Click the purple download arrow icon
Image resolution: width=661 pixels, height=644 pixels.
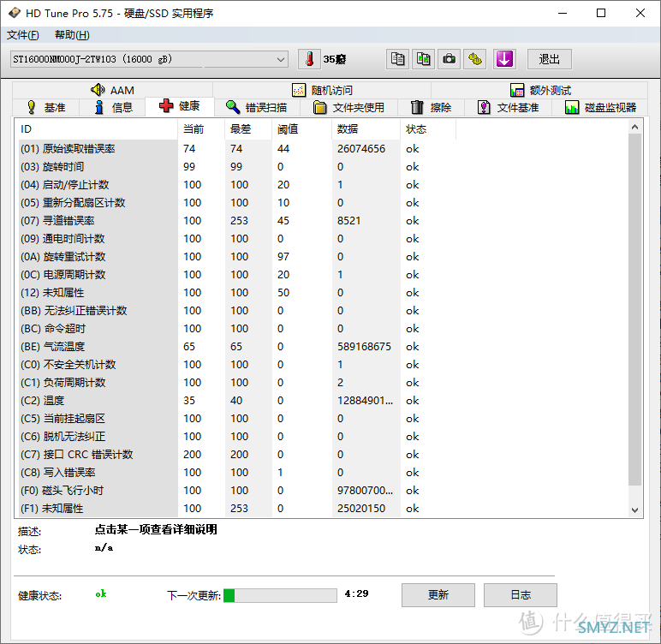504,59
